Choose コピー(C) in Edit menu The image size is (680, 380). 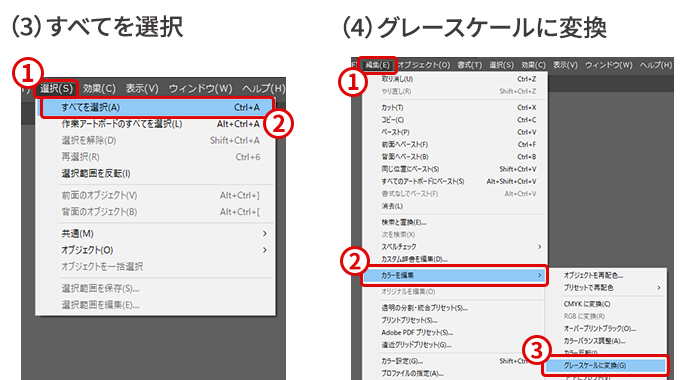coord(455,120)
